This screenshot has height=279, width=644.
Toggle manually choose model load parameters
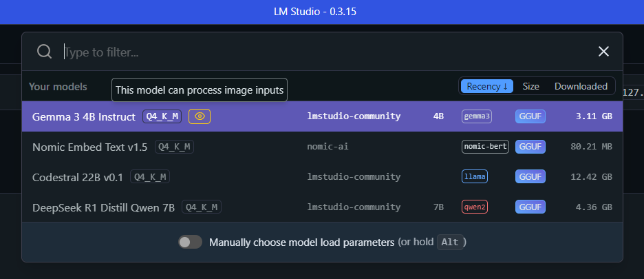point(190,242)
